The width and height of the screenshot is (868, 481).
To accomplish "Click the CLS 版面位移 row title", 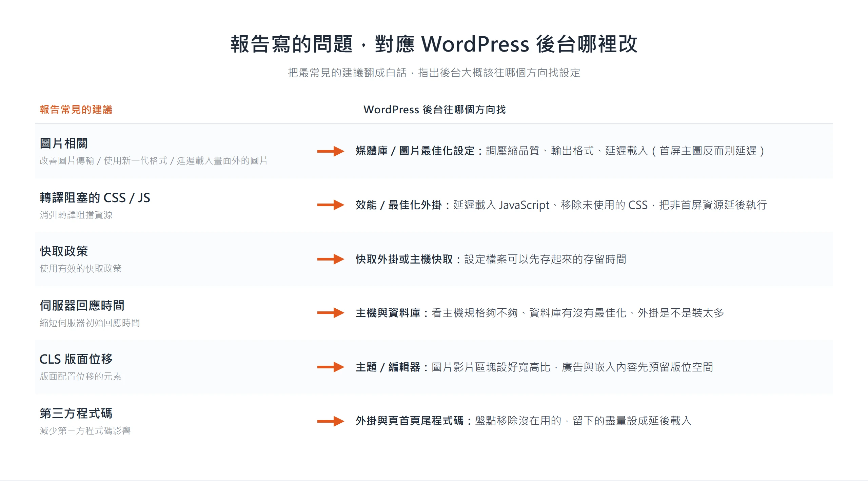I will point(76,359).
